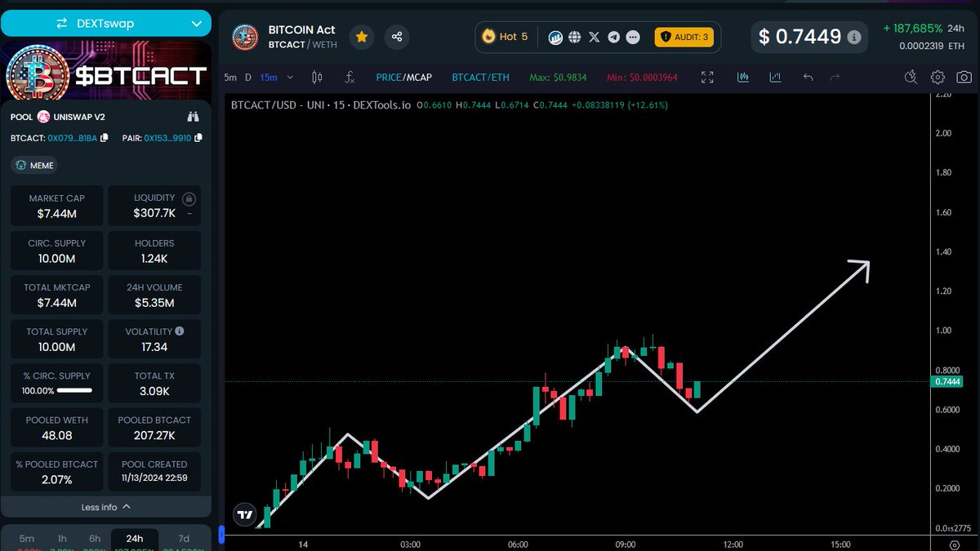Open the X (Twitter) social link
980x551 pixels.
(x=594, y=37)
